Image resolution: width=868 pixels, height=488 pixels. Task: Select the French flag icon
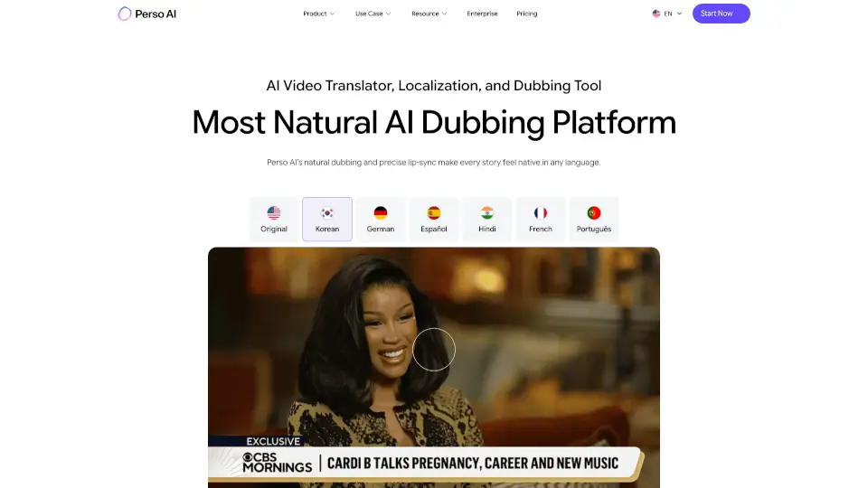541,213
